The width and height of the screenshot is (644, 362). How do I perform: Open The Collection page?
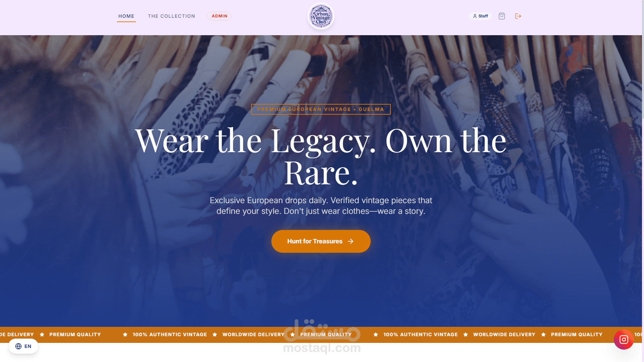pos(171,16)
